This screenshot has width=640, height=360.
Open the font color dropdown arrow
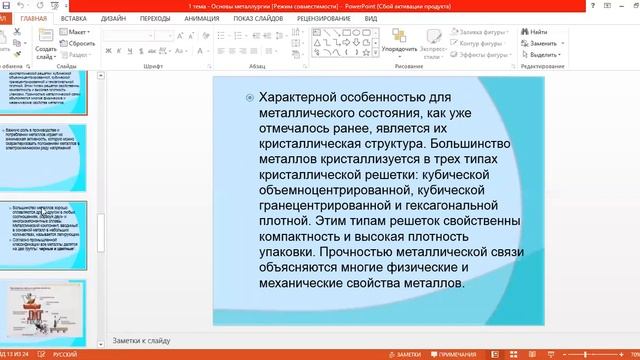point(208,51)
